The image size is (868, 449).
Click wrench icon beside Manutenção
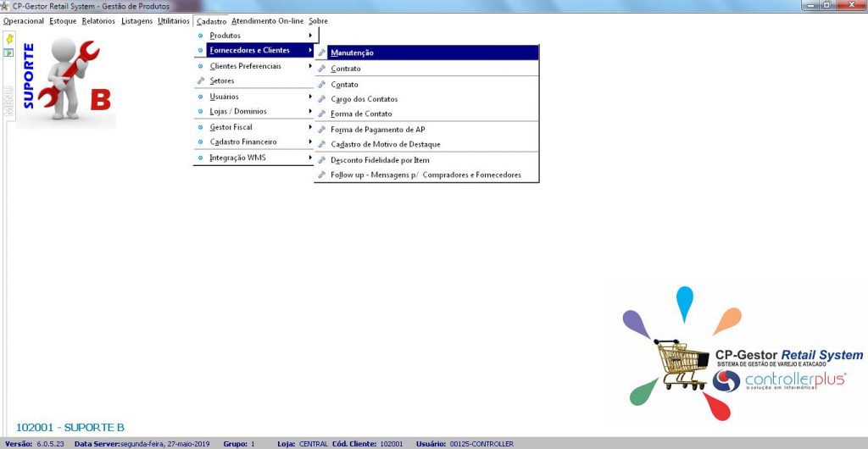coord(321,53)
